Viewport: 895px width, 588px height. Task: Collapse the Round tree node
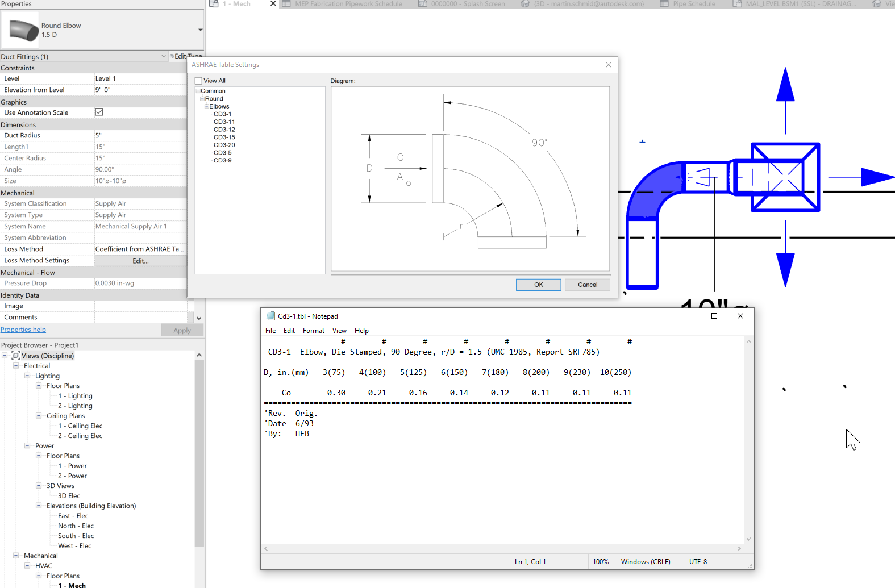202,99
